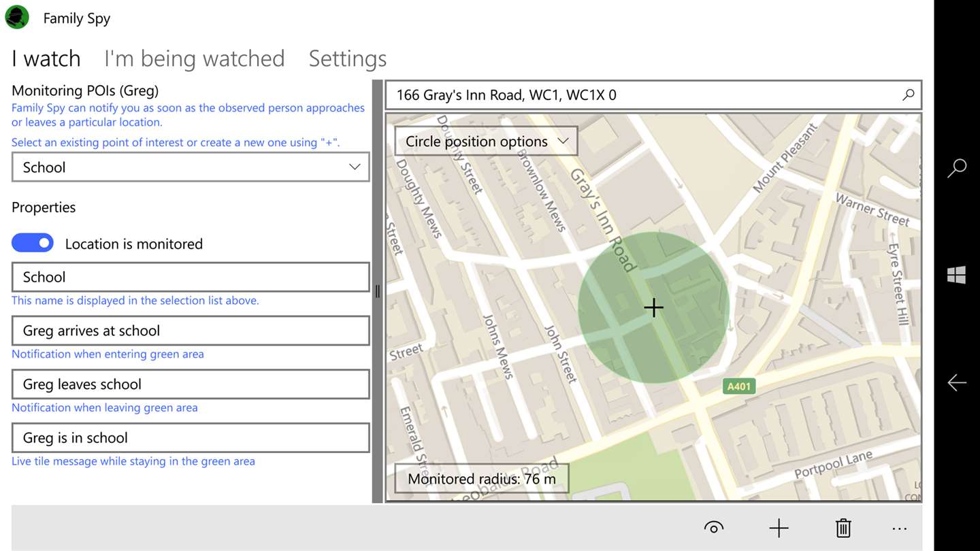
Task: Edit the Greg arrives at school notification field
Action: tap(191, 331)
